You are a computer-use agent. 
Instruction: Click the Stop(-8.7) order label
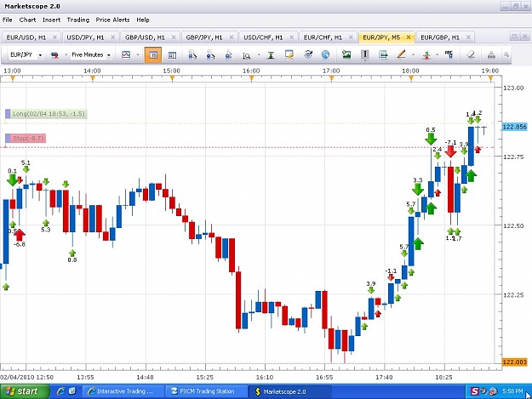click(26, 138)
